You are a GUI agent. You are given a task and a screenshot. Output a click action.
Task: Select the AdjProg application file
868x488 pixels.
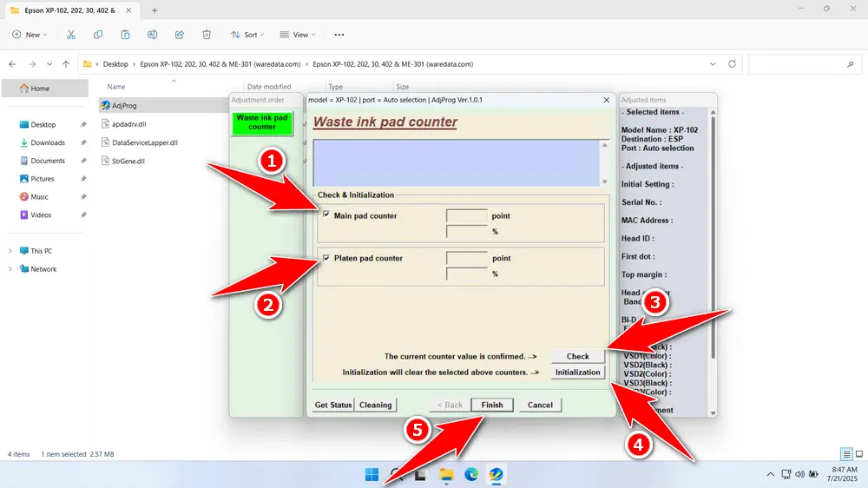click(124, 105)
